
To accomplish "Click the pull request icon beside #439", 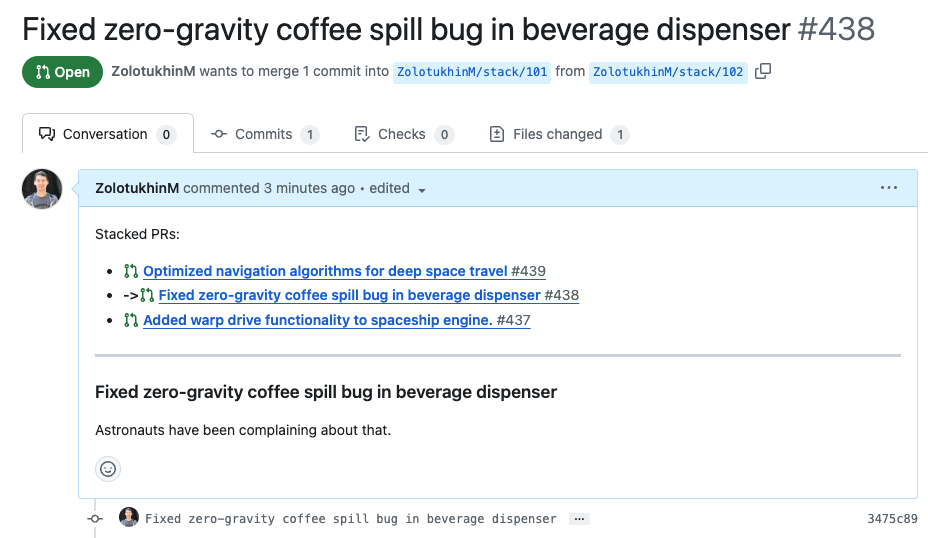I will click(131, 271).
